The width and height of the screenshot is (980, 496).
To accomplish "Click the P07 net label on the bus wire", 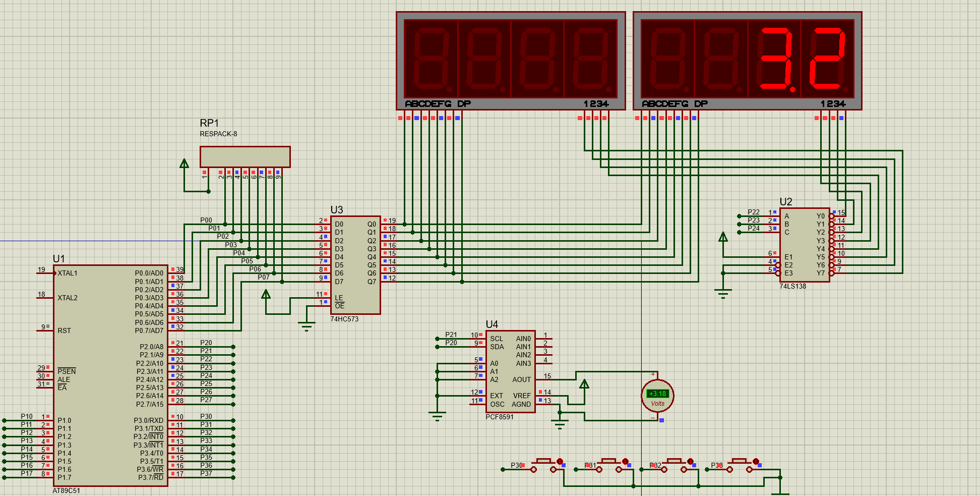I will 264,277.
